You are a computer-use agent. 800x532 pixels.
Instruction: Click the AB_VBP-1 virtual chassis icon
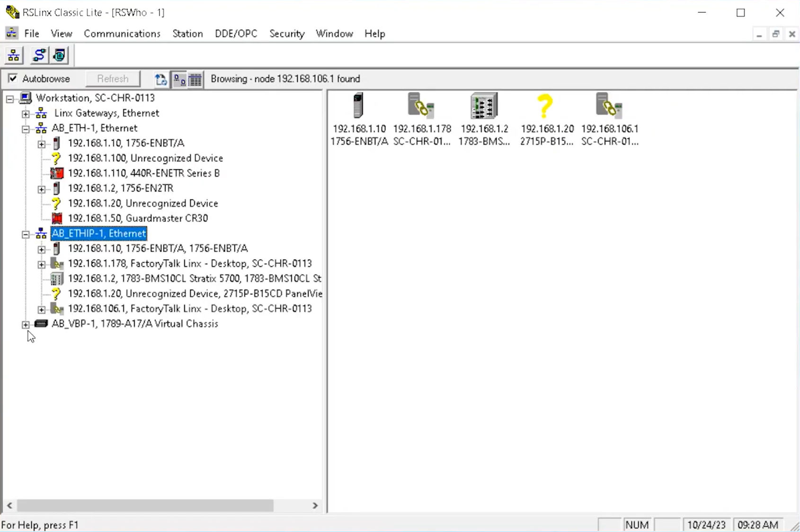pyautogui.click(x=41, y=324)
